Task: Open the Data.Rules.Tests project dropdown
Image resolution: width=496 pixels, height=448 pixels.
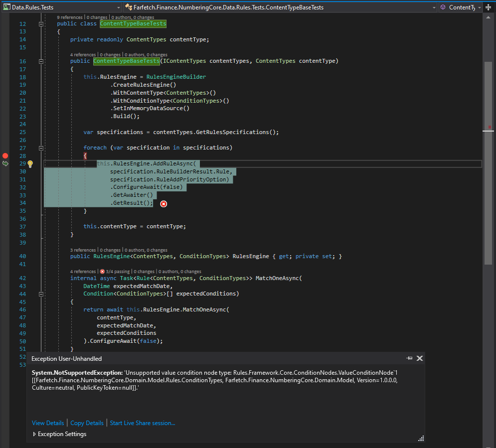Action: pos(119,7)
